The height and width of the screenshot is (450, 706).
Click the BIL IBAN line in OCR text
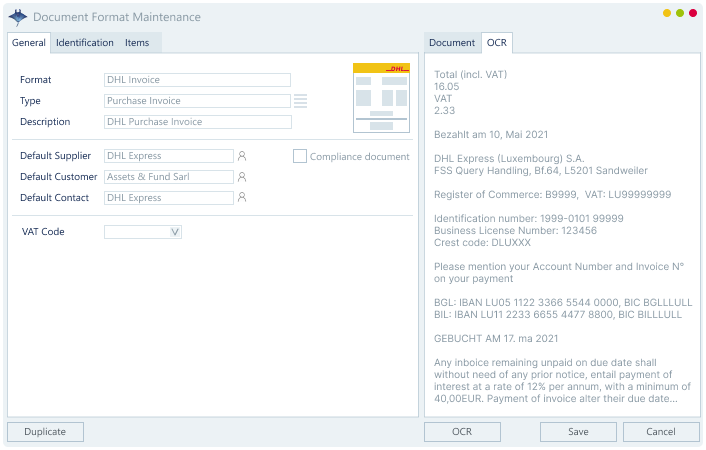coord(558,314)
